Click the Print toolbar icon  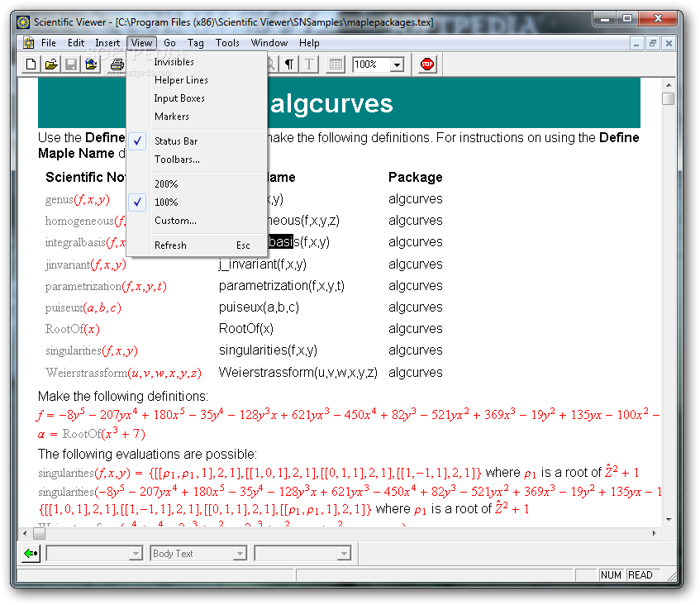coord(117,64)
